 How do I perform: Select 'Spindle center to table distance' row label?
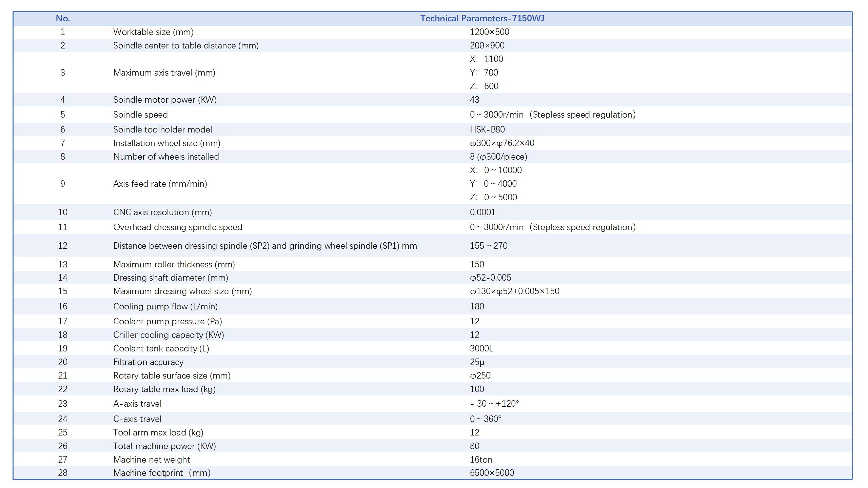pos(186,45)
